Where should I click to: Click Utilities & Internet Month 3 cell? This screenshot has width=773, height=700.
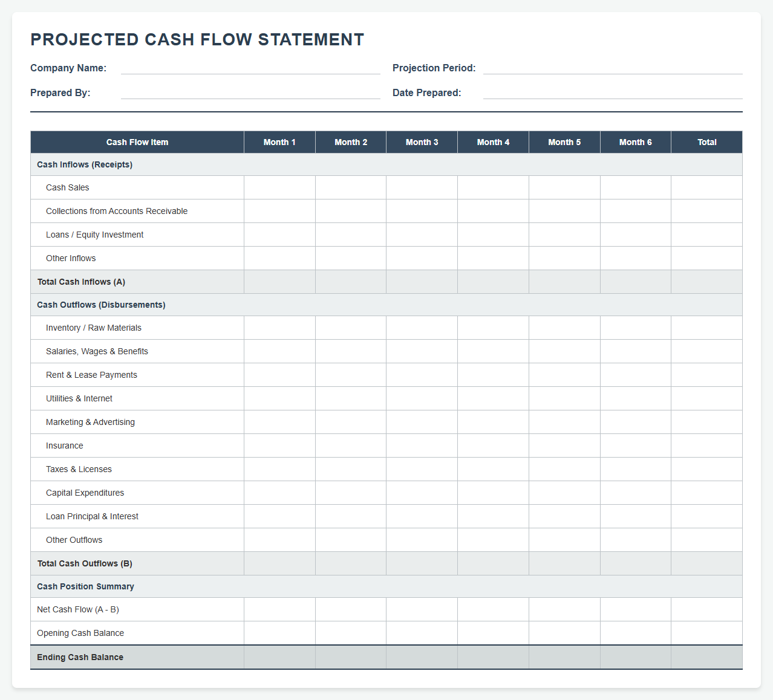[422, 398]
